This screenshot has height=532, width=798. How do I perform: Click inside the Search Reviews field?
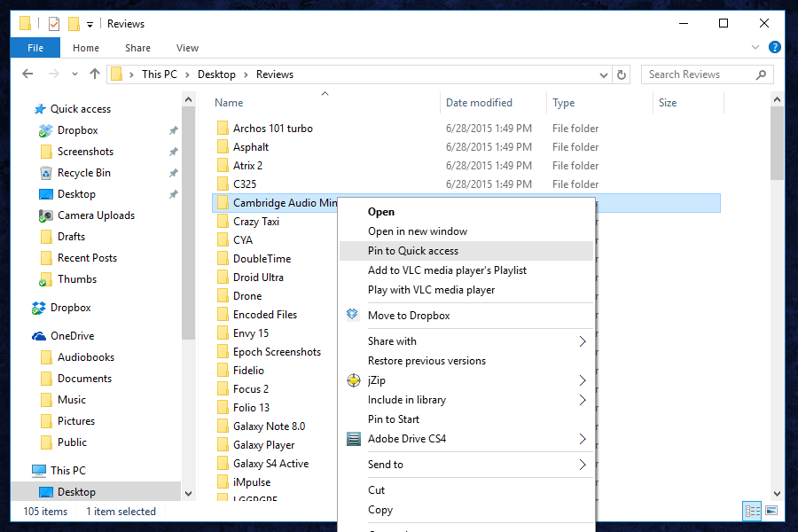(x=692, y=74)
